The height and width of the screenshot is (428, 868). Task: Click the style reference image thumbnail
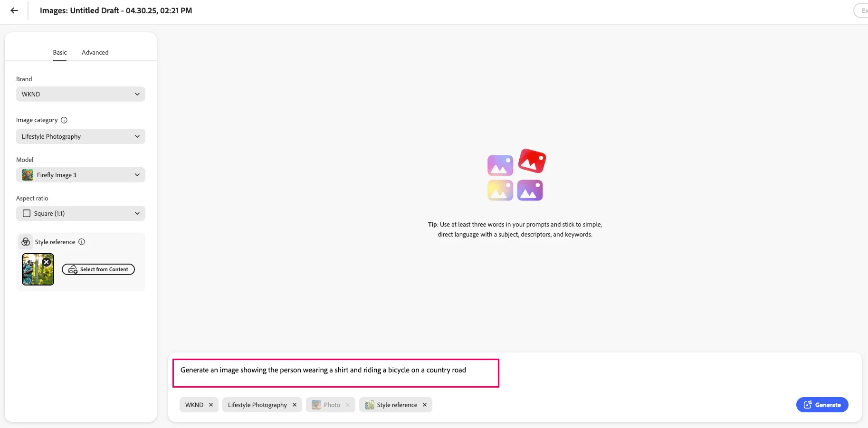(x=38, y=269)
